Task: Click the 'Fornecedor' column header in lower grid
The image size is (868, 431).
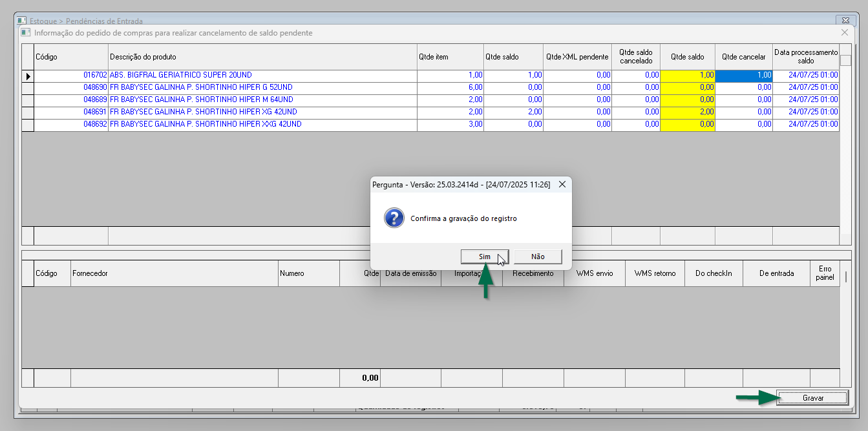Action: [x=175, y=273]
